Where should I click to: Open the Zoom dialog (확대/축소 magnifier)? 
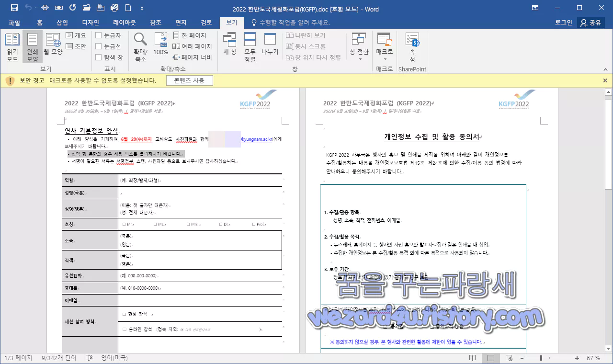click(x=140, y=47)
